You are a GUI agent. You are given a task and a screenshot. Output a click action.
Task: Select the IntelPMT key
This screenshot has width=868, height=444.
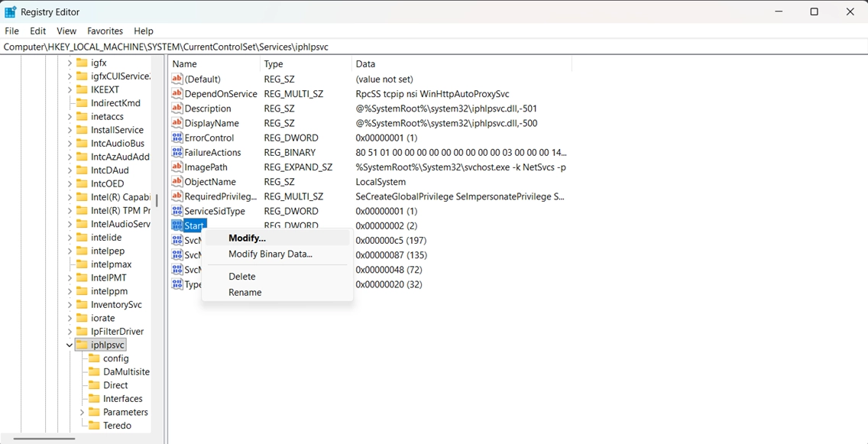(108, 278)
